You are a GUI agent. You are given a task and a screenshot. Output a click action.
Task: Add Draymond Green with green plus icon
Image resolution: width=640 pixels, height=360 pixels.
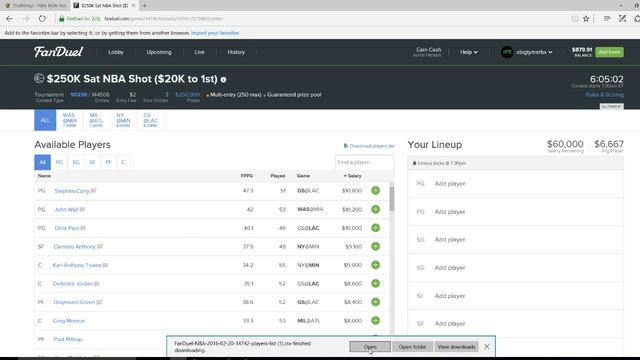376,302
